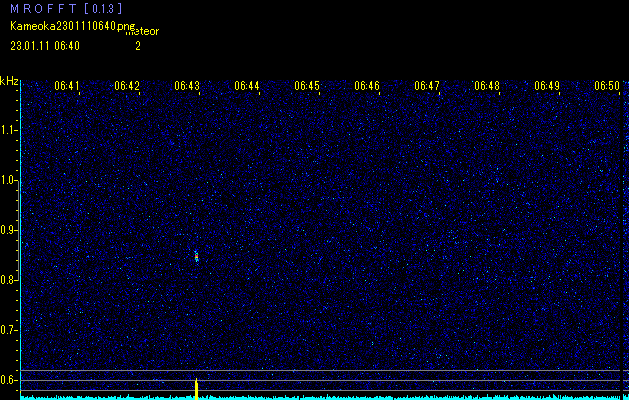Click the colored meteor echo in the spectrogram
Viewport: 629px width, 400px height.
point(196,256)
